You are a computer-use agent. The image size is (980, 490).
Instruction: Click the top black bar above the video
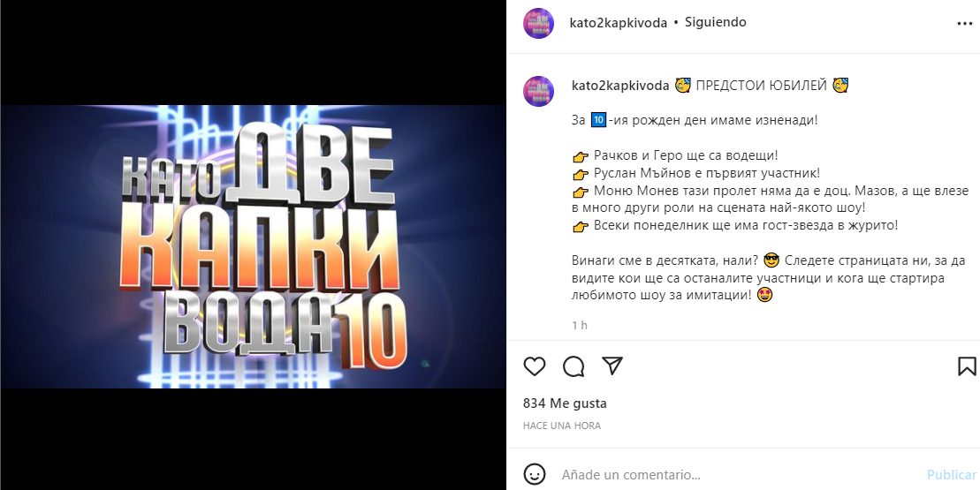pos(253,52)
